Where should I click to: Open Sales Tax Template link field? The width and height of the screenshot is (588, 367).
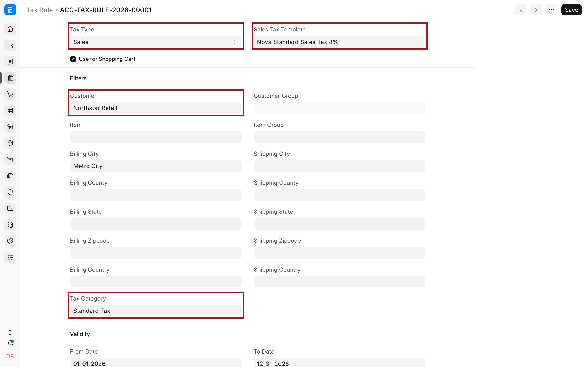(x=340, y=42)
